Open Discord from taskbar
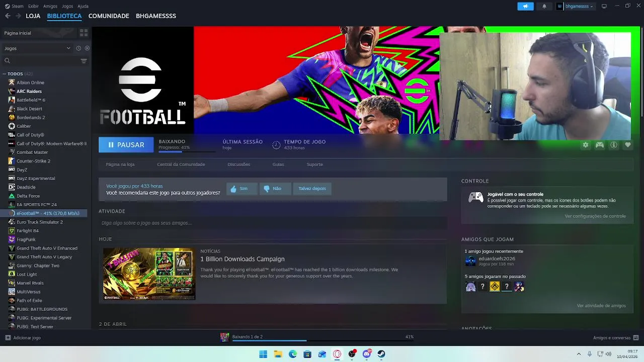644x362 pixels. (x=367, y=354)
